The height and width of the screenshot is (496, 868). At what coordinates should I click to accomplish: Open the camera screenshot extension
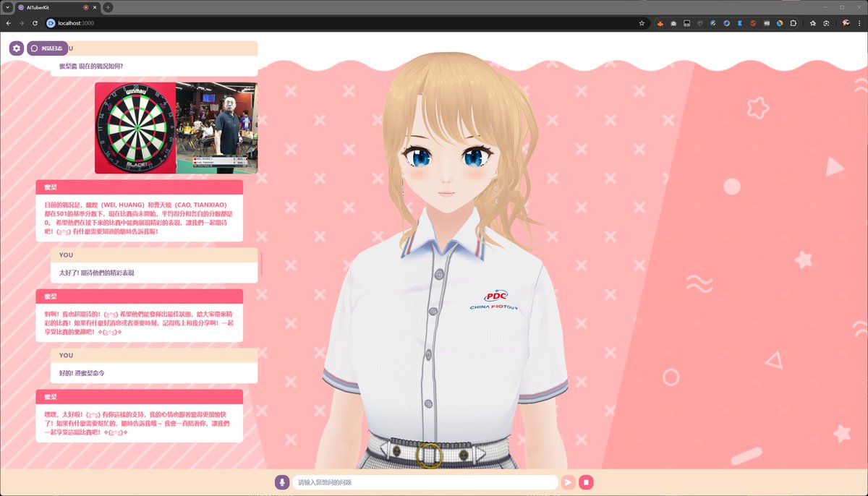click(673, 23)
